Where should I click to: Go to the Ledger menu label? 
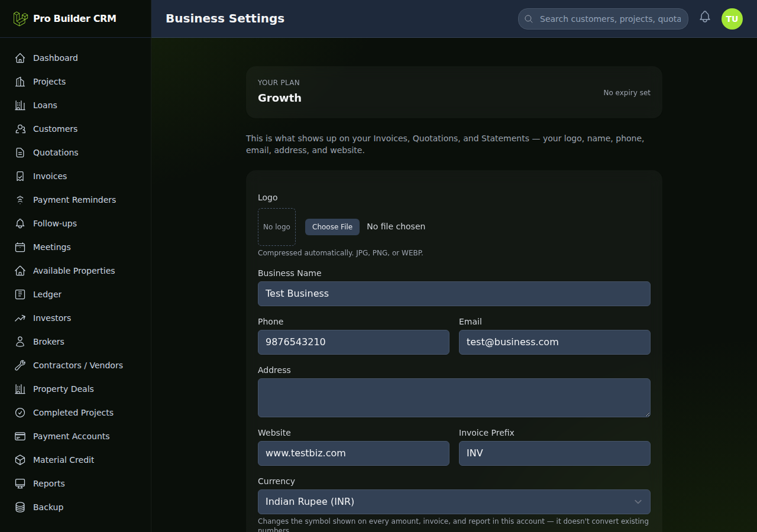[x=47, y=294]
